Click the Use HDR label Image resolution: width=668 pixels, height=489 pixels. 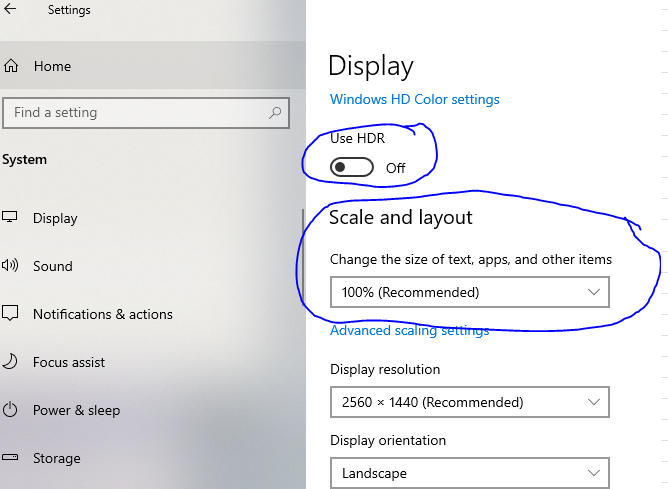pos(357,138)
